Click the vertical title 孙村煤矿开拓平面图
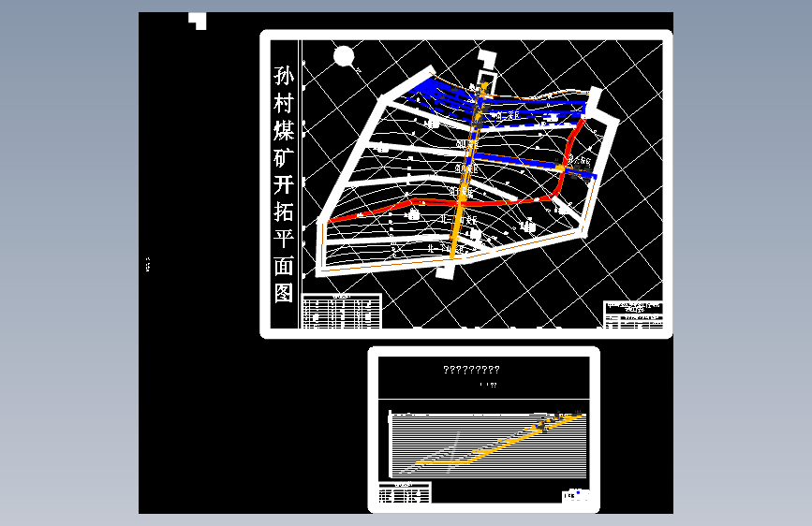 (x=284, y=184)
